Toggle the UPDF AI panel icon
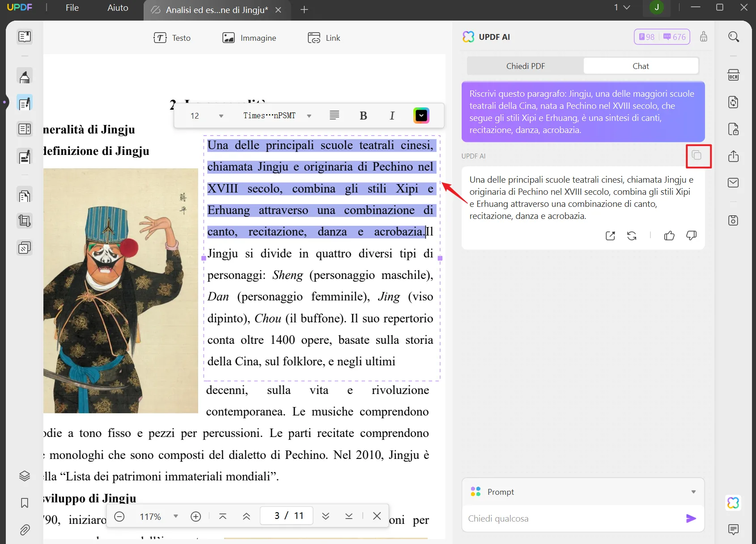 coord(734,503)
